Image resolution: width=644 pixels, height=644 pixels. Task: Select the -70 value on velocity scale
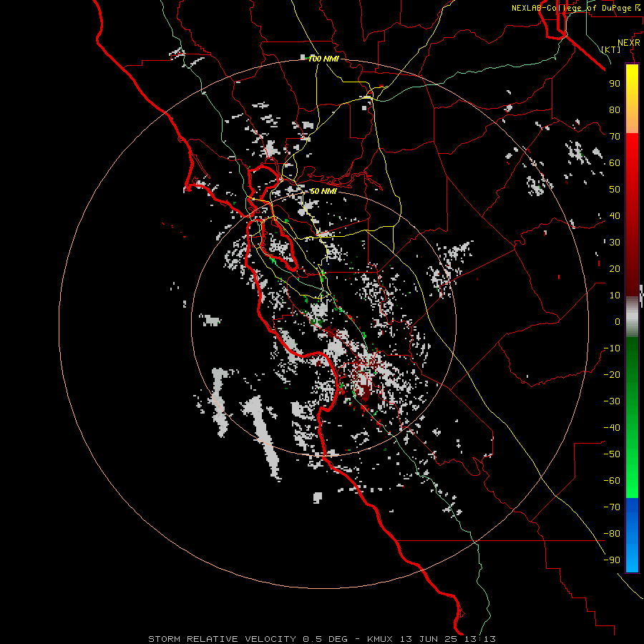click(612, 507)
